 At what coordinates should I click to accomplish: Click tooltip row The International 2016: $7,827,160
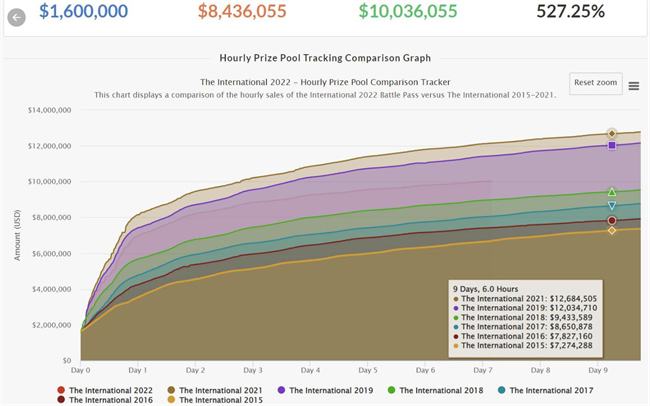tap(522, 336)
